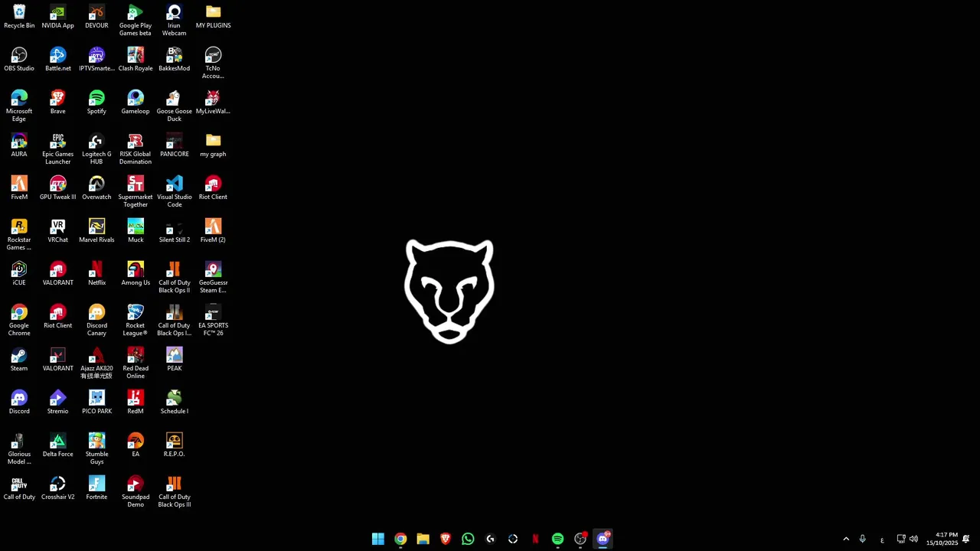980x551 pixels.
Task: Open the notification bell in the taskbar
Action: [x=966, y=539]
